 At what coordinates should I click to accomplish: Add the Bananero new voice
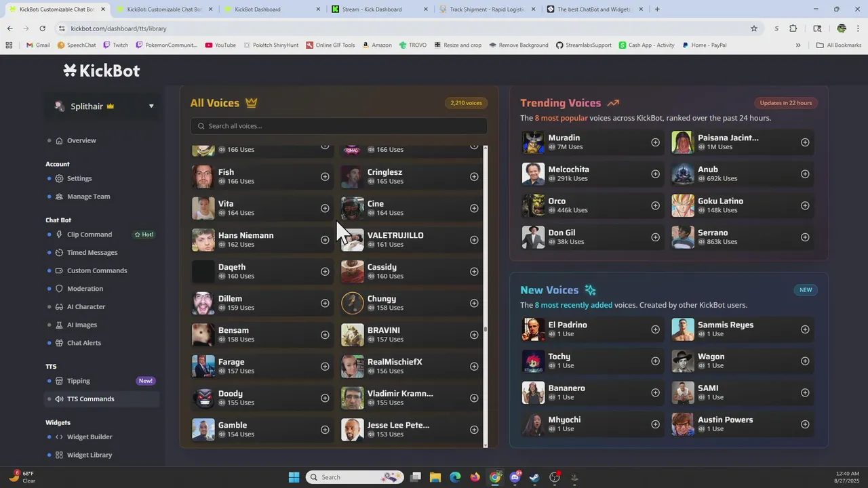point(655,392)
